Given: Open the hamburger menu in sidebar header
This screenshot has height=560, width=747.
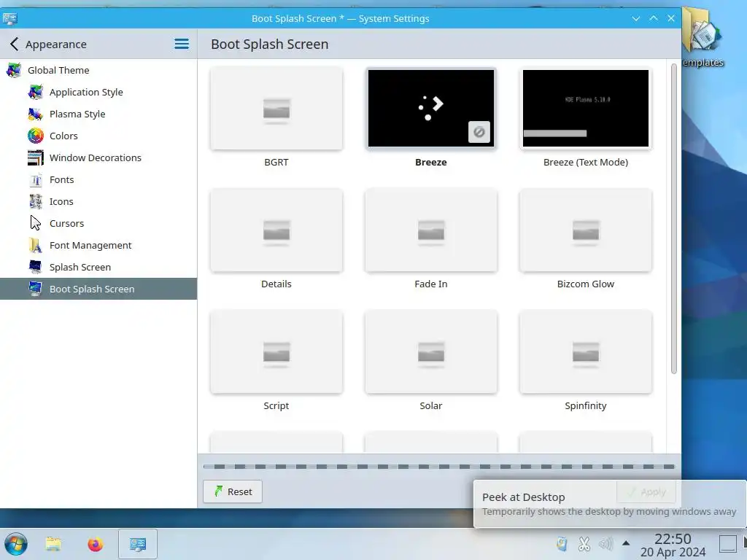Looking at the screenshot, I should 182,44.
